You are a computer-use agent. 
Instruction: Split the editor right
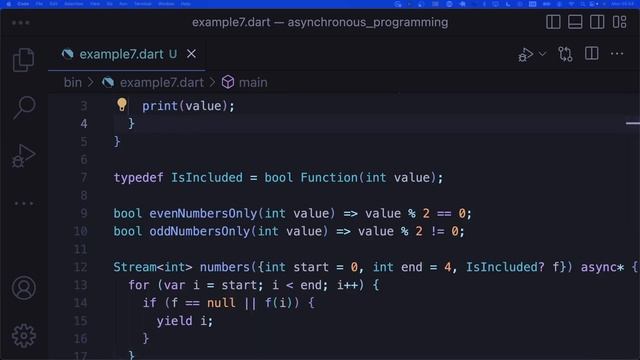[591, 53]
